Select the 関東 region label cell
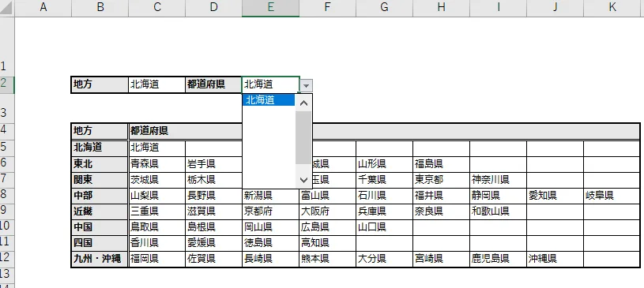 100,180
